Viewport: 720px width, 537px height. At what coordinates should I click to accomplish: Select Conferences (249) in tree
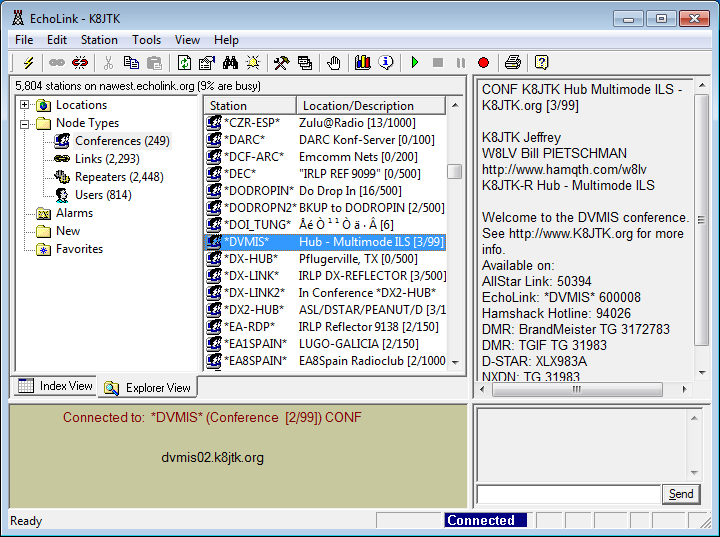click(x=122, y=141)
